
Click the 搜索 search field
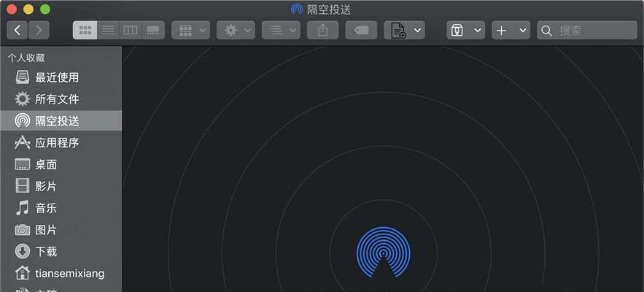[587, 31]
